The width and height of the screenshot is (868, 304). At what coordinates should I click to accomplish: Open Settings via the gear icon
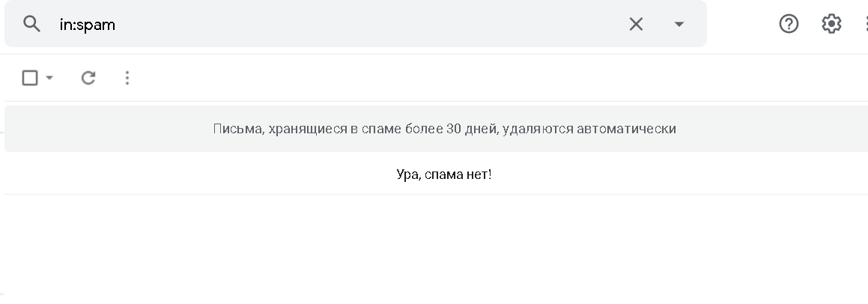click(x=831, y=24)
